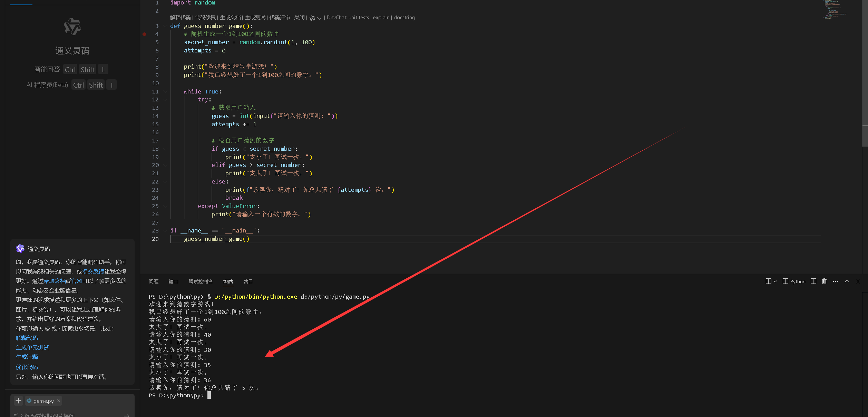Switch to the 问题 panel tab
The image size is (868, 417).
[x=154, y=281]
